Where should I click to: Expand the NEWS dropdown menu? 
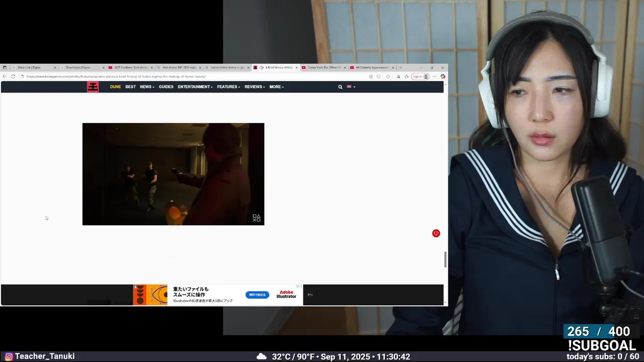[147, 87]
